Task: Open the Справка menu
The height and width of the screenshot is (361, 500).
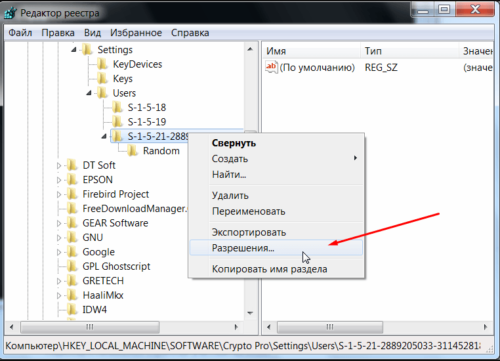Action: coord(190,33)
